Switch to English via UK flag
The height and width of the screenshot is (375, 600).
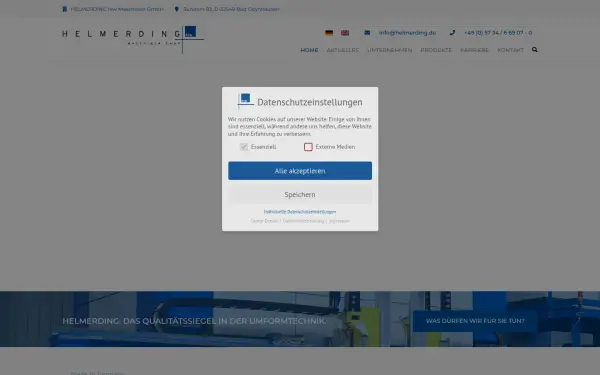(345, 33)
